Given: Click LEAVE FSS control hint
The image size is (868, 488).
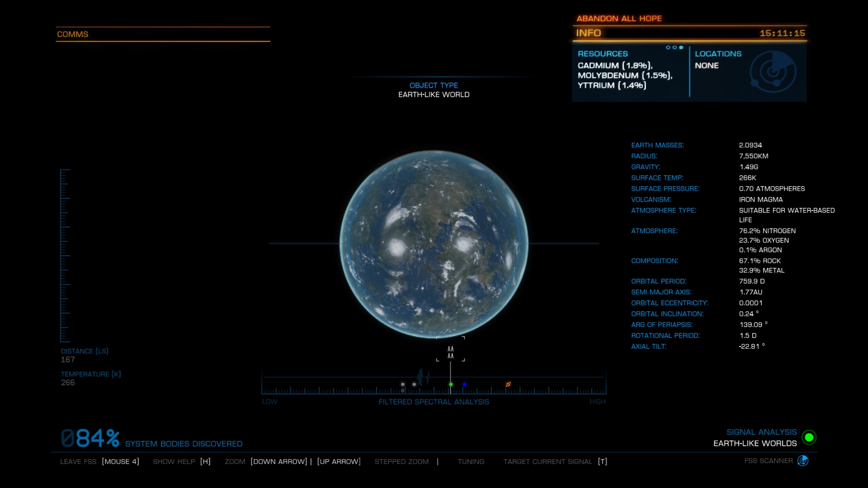Looking at the screenshot, I should (x=99, y=461).
